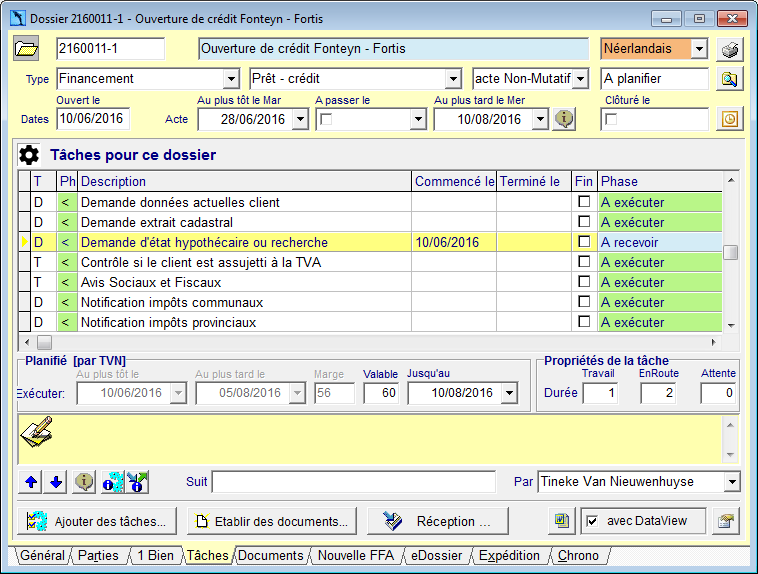Click the Travail duration field

click(601, 393)
